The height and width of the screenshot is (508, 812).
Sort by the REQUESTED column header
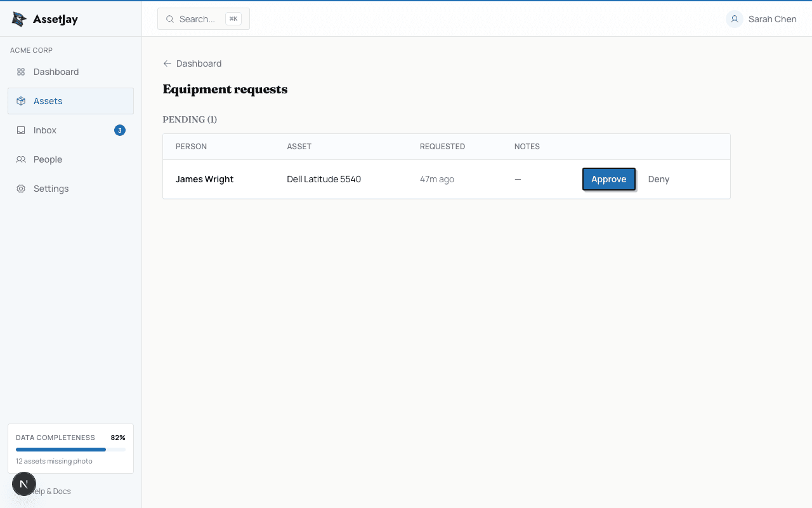pos(442,147)
